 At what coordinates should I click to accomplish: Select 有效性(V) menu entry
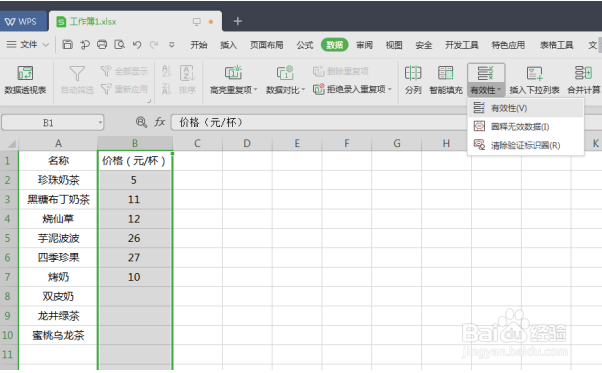pyautogui.click(x=525, y=108)
